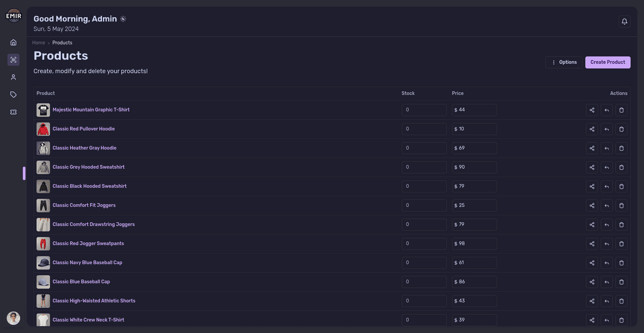The height and width of the screenshot is (333, 644).
Task: Click the Products breadcrumb item
Action: [x=62, y=42]
